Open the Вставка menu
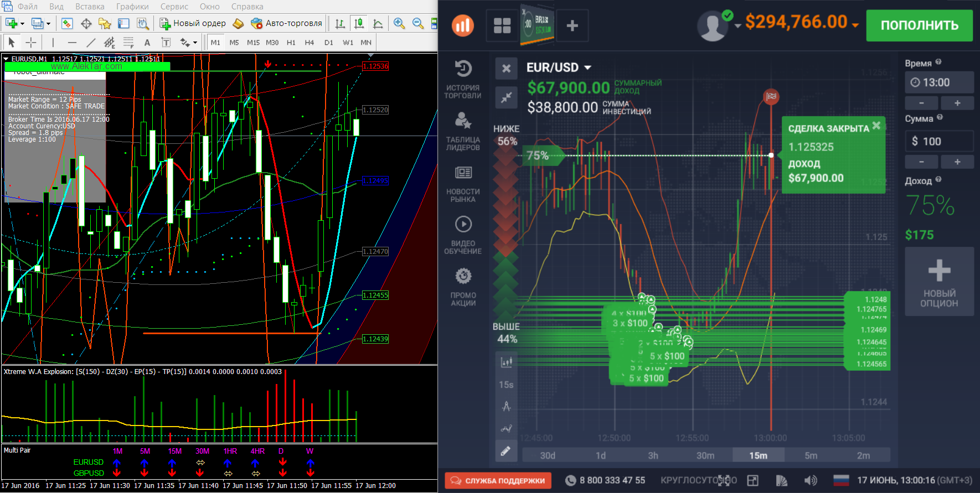 coord(90,7)
